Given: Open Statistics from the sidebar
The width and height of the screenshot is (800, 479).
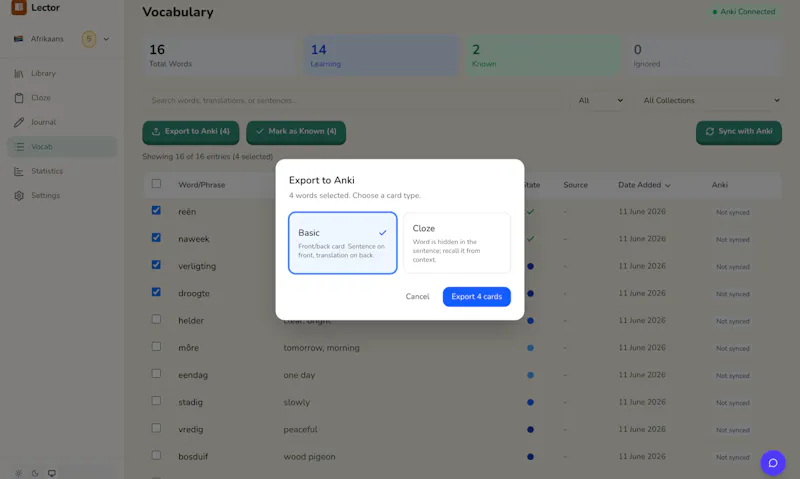Looking at the screenshot, I should click(62, 171).
